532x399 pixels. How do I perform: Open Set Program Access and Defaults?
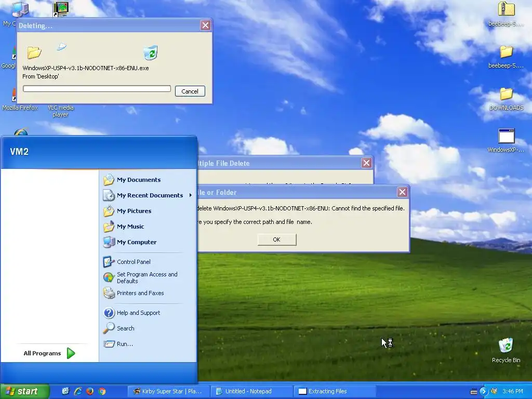(147, 277)
